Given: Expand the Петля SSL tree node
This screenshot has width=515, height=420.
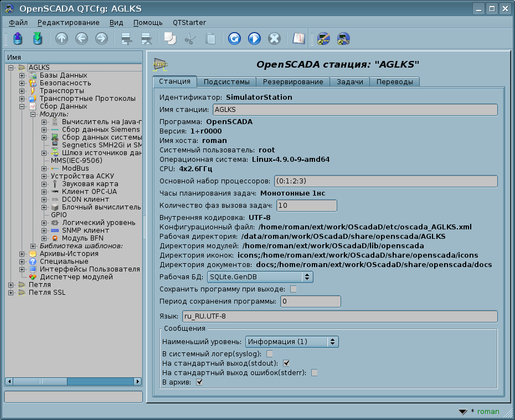Looking at the screenshot, I should tap(11, 293).
